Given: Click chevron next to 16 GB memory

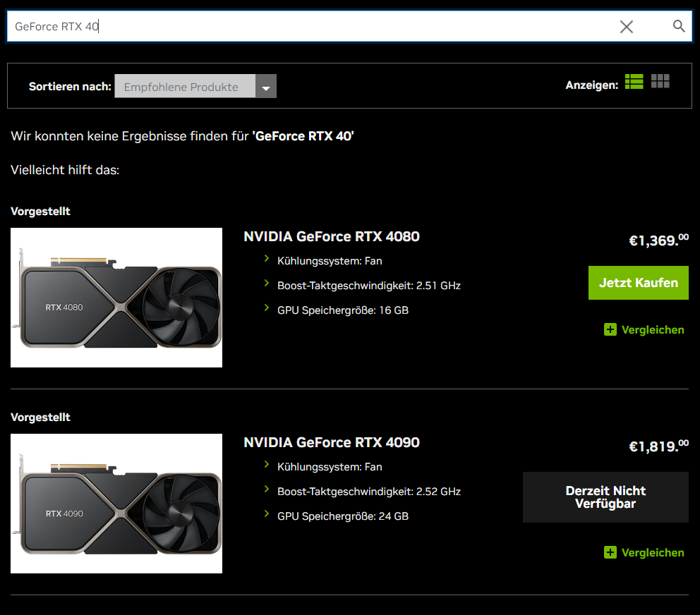Looking at the screenshot, I should pyautogui.click(x=267, y=307).
